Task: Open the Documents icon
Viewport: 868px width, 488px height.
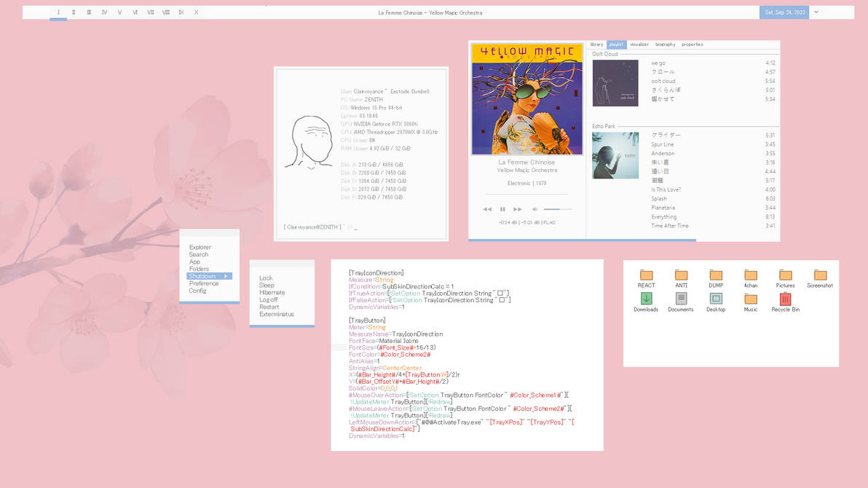Action: pyautogui.click(x=681, y=299)
